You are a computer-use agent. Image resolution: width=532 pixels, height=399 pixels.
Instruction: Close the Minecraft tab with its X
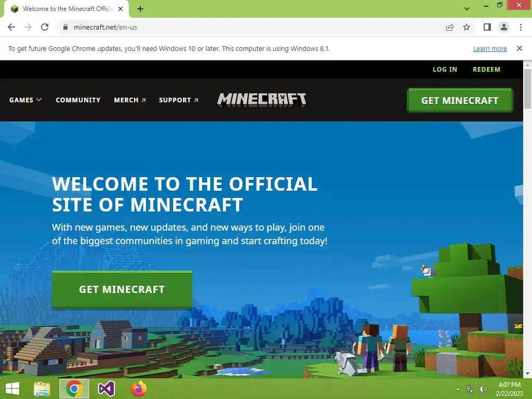121,9
